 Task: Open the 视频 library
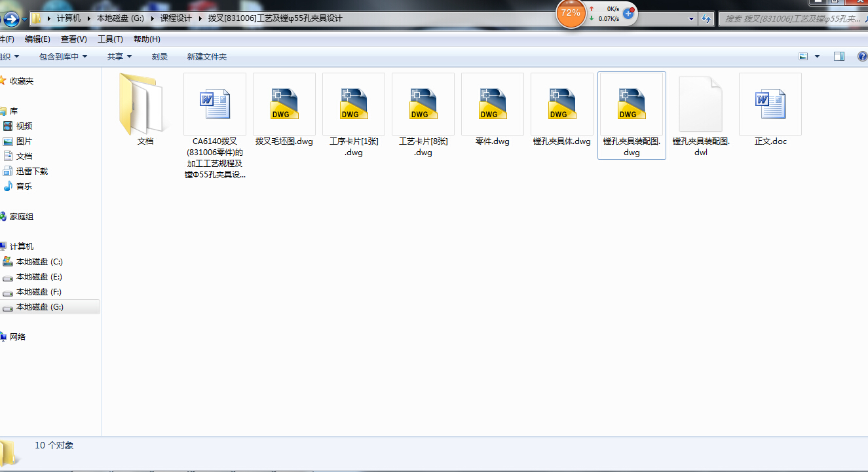tap(24, 126)
